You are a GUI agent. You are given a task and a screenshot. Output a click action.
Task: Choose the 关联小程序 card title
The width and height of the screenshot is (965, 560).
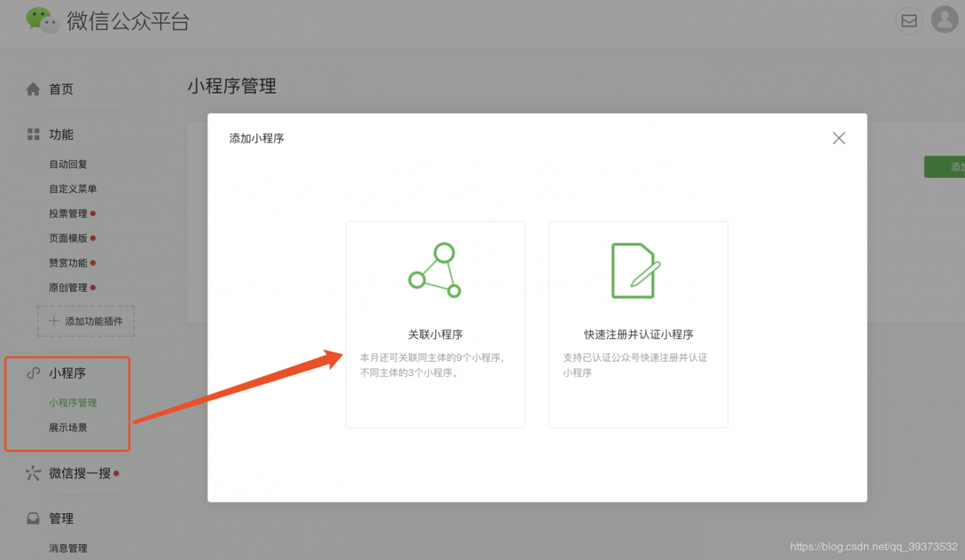435,334
